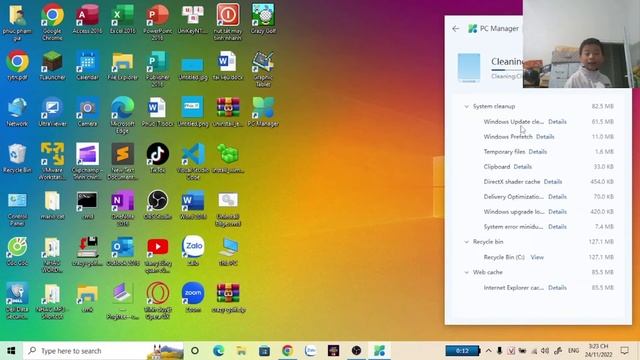The width and height of the screenshot is (640, 360).
Task: Open Details for Delivery Optimization
Action: tap(557, 197)
